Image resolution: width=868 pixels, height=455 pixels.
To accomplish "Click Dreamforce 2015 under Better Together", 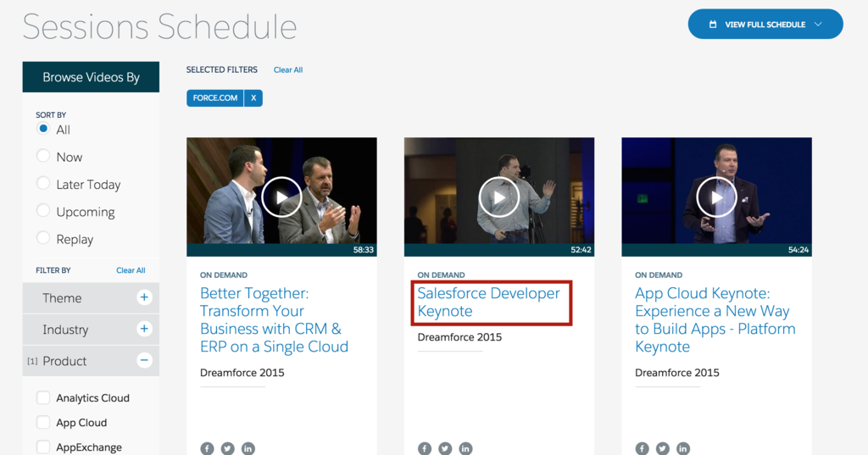I will (x=242, y=373).
